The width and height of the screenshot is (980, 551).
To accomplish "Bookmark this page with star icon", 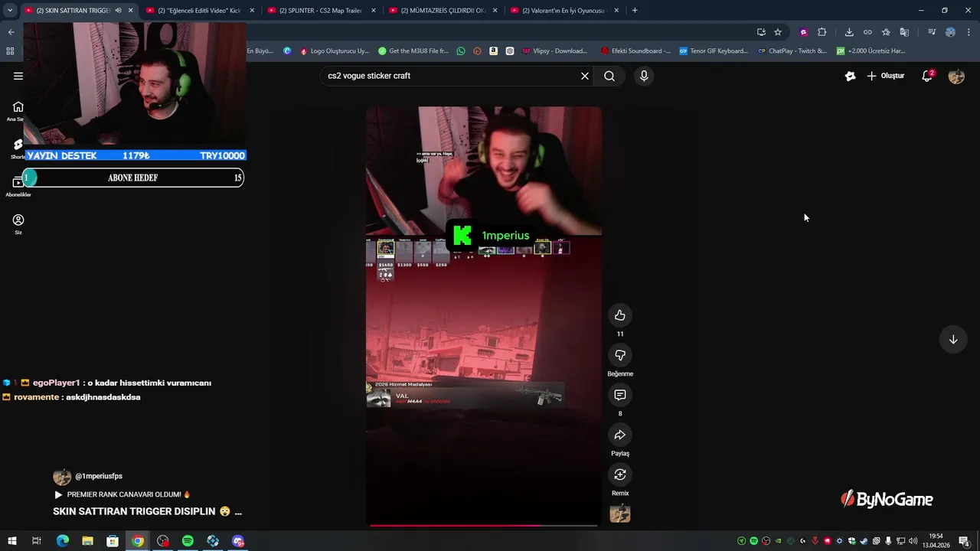I will click(x=778, y=32).
